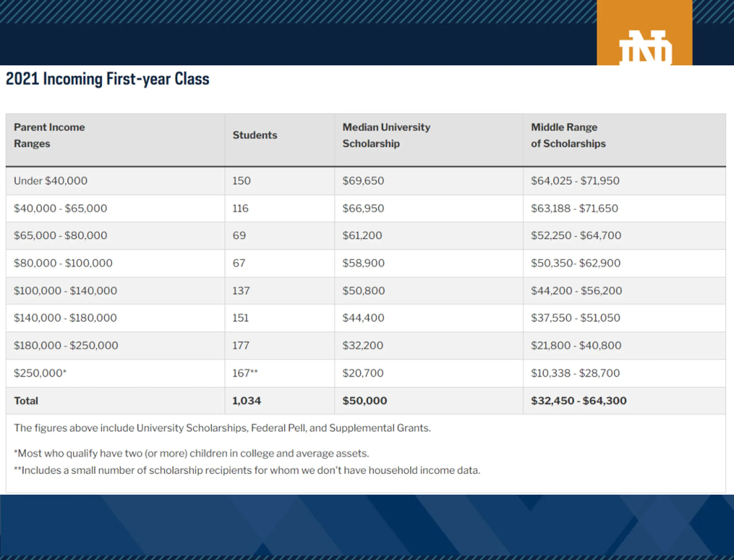Select the '$65,000 - $80,000' income range cell
The width and height of the screenshot is (734, 560).
60,235
